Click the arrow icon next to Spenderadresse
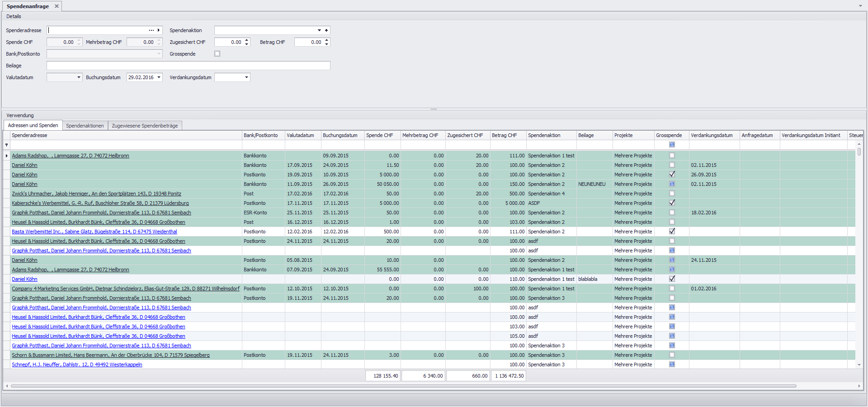This screenshot has height=407, width=868. point(159,30)
